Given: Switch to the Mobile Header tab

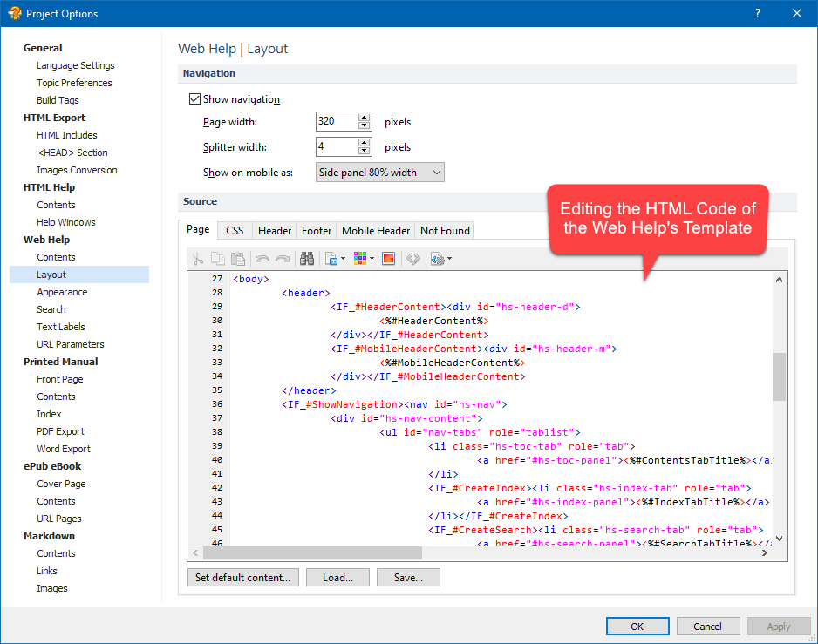Looking at the screenshot, I should 376,230.
